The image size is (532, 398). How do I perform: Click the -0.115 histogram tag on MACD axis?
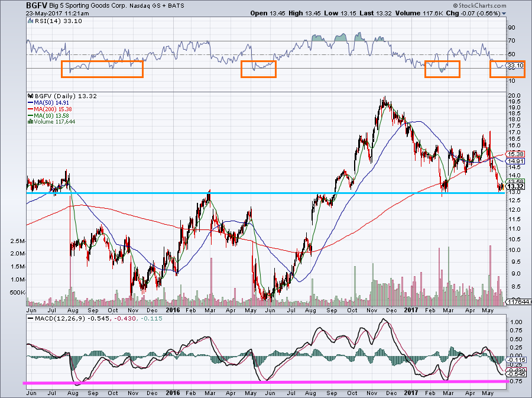coord(516,360)
